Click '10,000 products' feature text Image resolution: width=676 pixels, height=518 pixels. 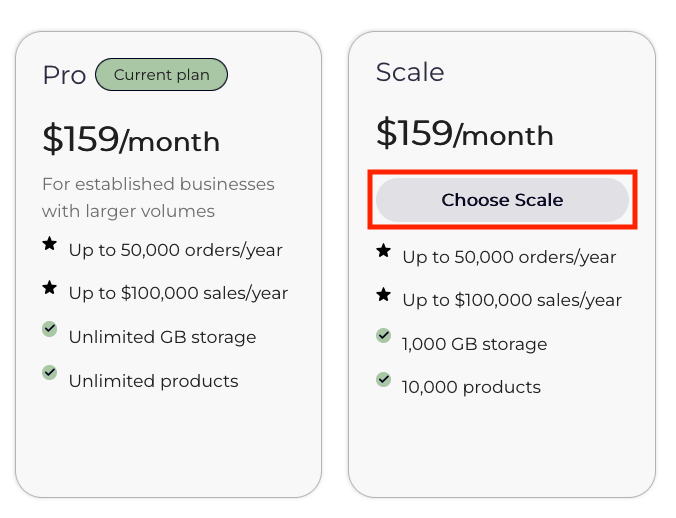point(471,387)
